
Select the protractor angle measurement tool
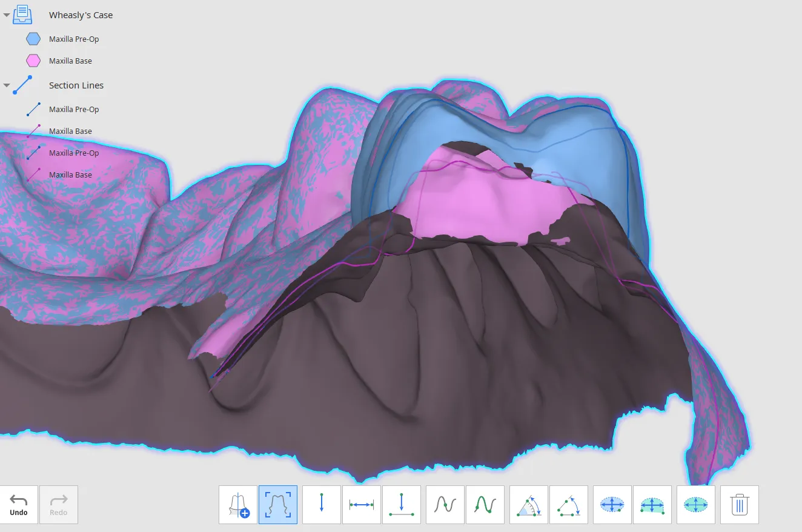(x=529, y=505)
